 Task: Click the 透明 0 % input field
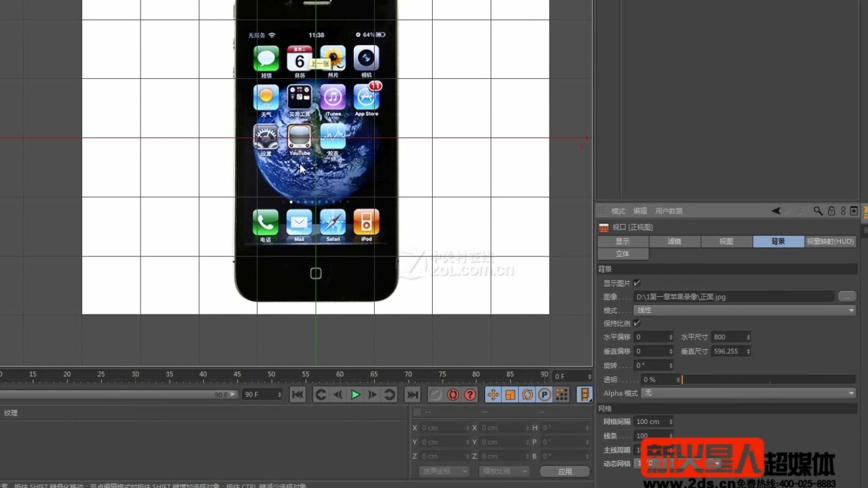(661, 380)
